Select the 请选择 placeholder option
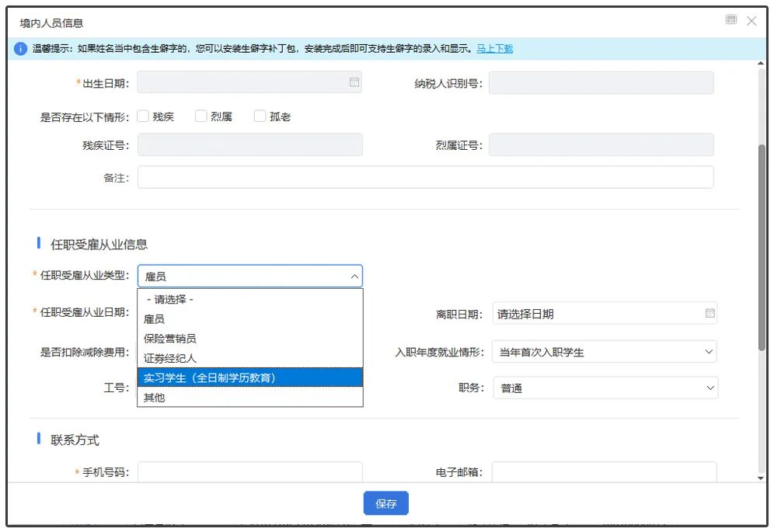Screen dimensions: 774x532 tap(249, 299)
